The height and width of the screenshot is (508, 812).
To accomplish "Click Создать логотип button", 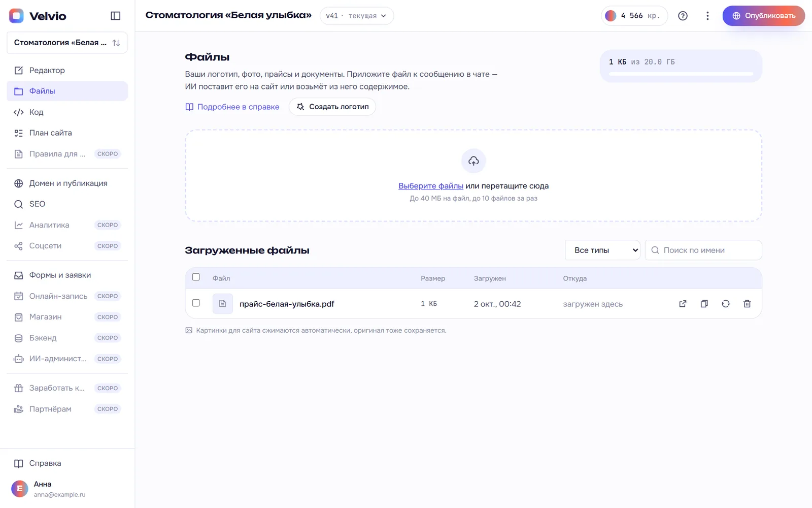I will tap(332, 107).
